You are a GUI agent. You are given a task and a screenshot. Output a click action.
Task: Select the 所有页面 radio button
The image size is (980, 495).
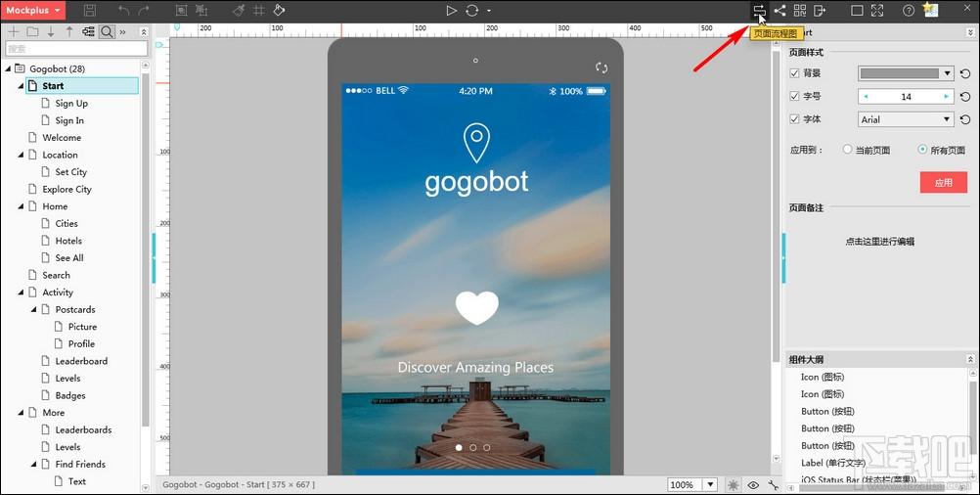point(922,150)
